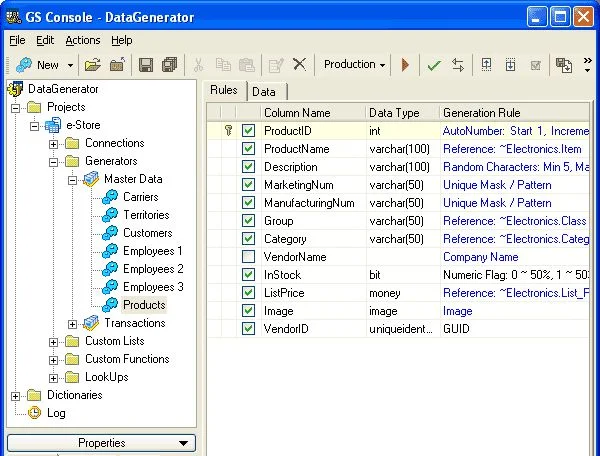Open the AutoNumber generation rule link
Viewport: 600px width, 456px height.
515,131
